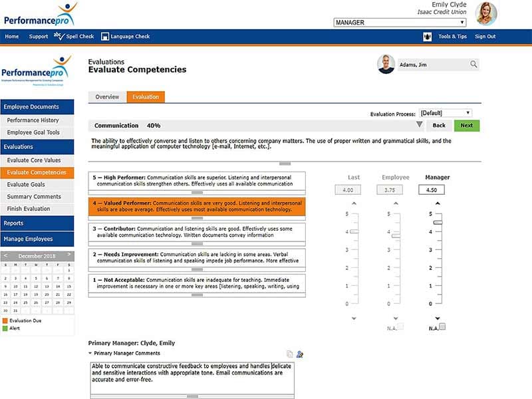Click the Last score up arrow
This screenshot has height=399, width=532.
354,203
